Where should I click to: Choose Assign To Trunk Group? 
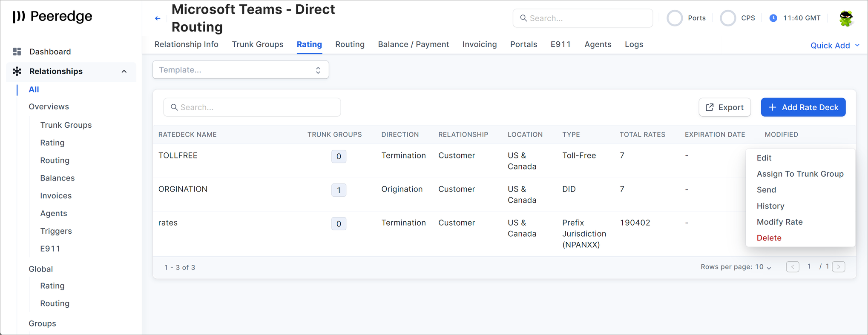coord(800,174)
